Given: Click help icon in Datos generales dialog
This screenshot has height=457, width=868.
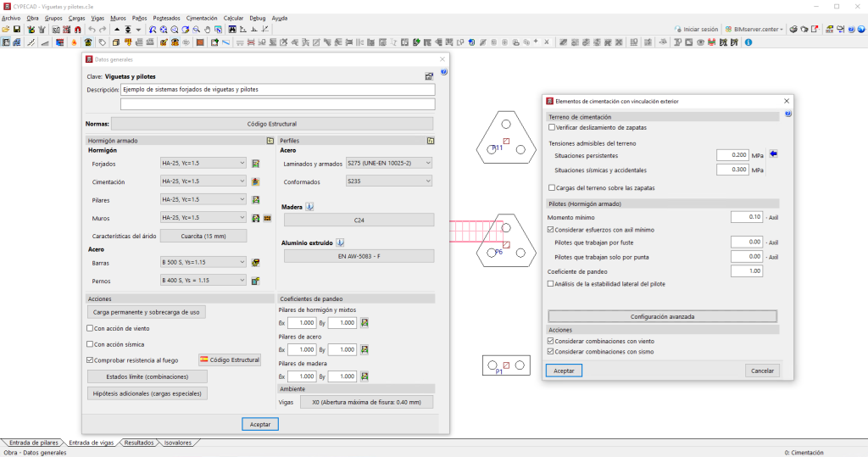Looking at the screenshot, I should (x=444, y=72).
